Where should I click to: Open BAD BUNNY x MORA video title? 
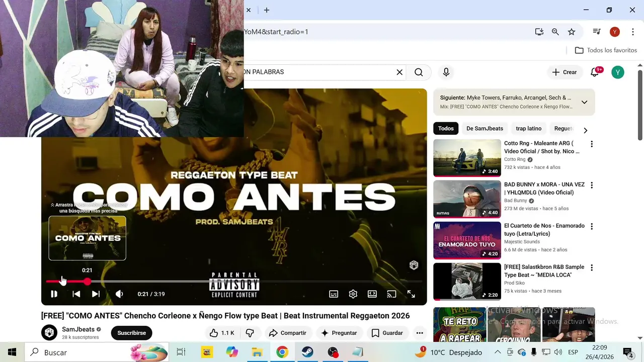click(544, 189)
